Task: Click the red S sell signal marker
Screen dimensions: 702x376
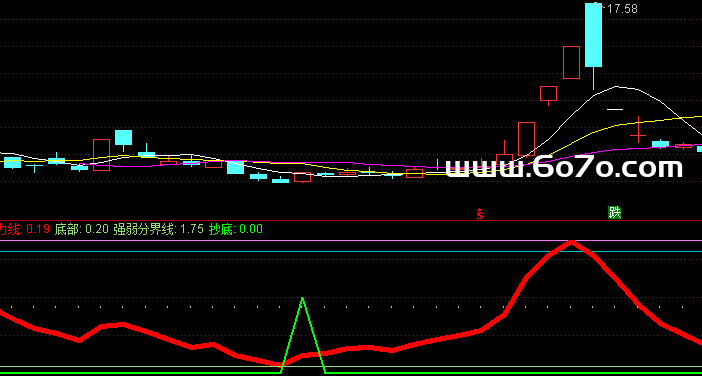Action: click(479, 214)
